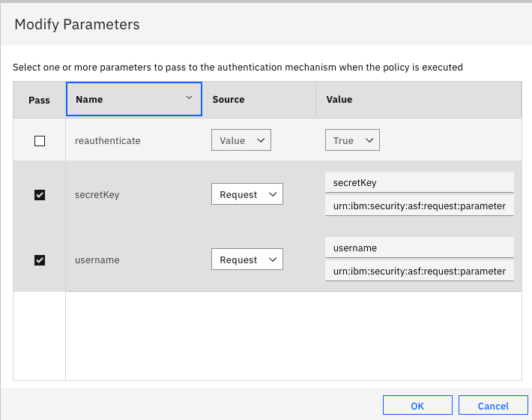This screenshot has height=420, width=532.
Task: Uncheck the secretKey Pass checkbox
Action: (40, 195)
